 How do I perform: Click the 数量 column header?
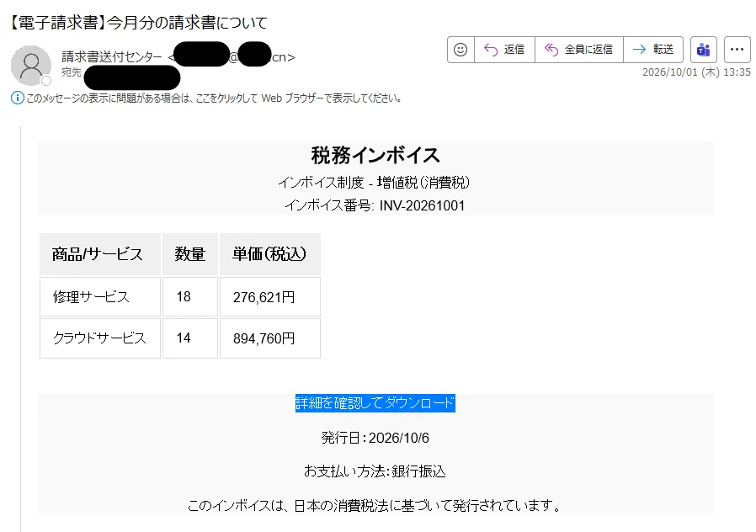point(190,254)
